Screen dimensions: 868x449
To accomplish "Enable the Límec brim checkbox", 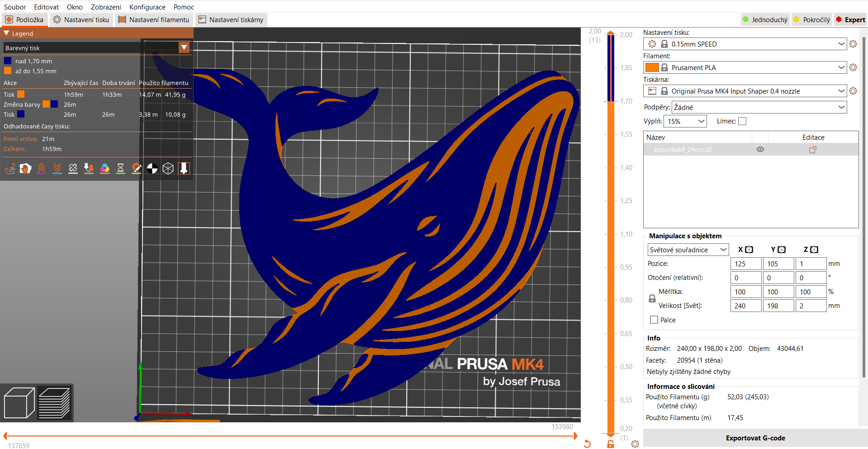I will tap(742, 121).
